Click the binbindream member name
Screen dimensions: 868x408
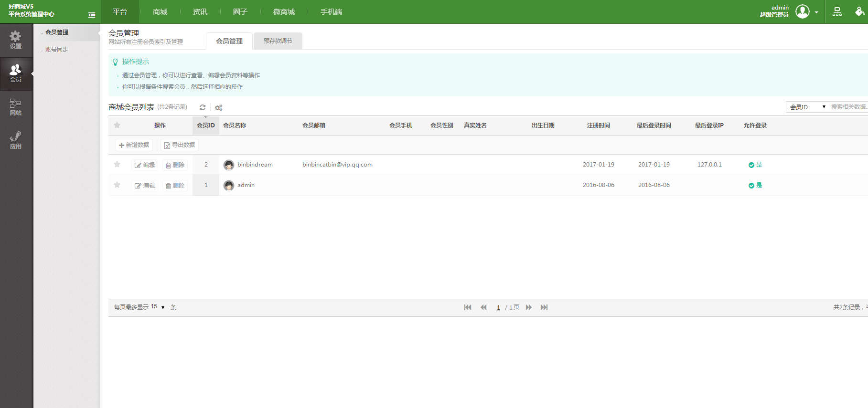click(255, 165)
